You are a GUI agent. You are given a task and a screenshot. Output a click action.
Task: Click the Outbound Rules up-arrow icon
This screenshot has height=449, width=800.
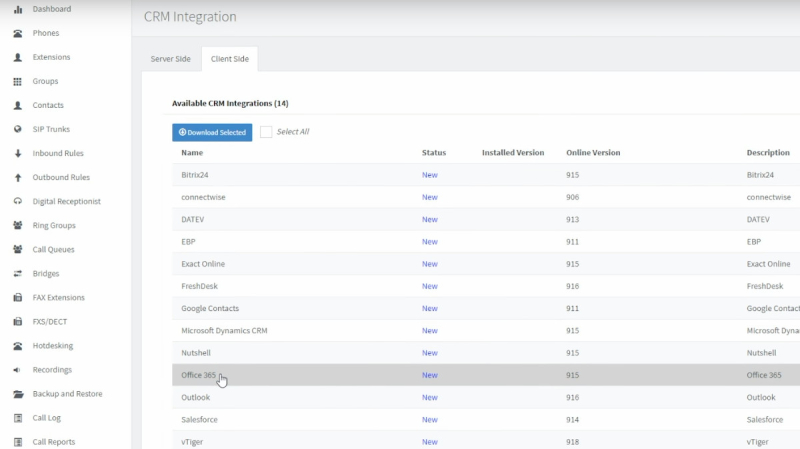click(18, 178)
